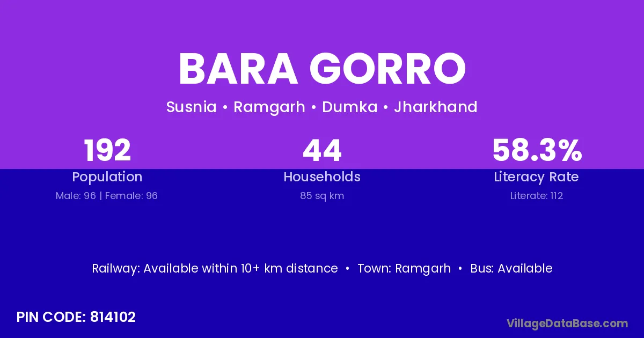The image size is (644, 338).
Task: Select the Male: 96 text
Action: click(76, 196)
